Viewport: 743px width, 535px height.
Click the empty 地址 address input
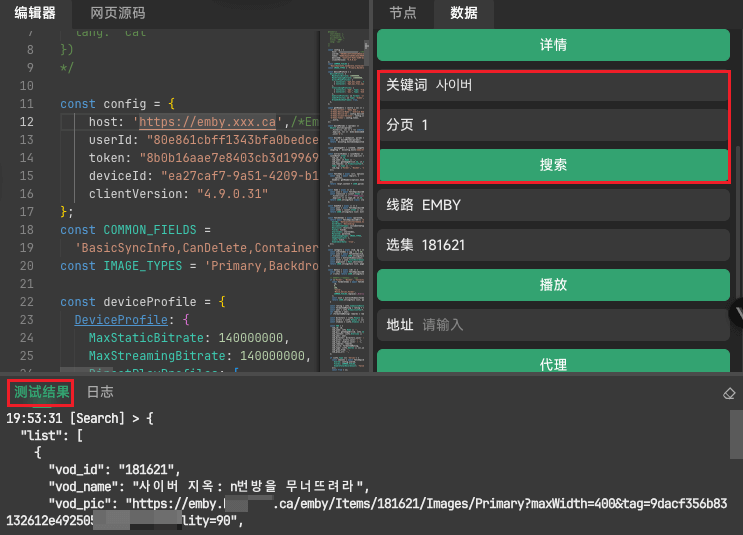(x=575, y=325)
